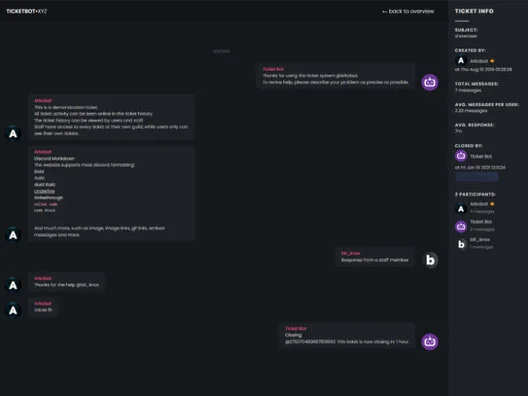The image size is (528, 396).
Task: Click Arkobot avatar beside Discord Markdown message
Action: click(x=13, y=235)
